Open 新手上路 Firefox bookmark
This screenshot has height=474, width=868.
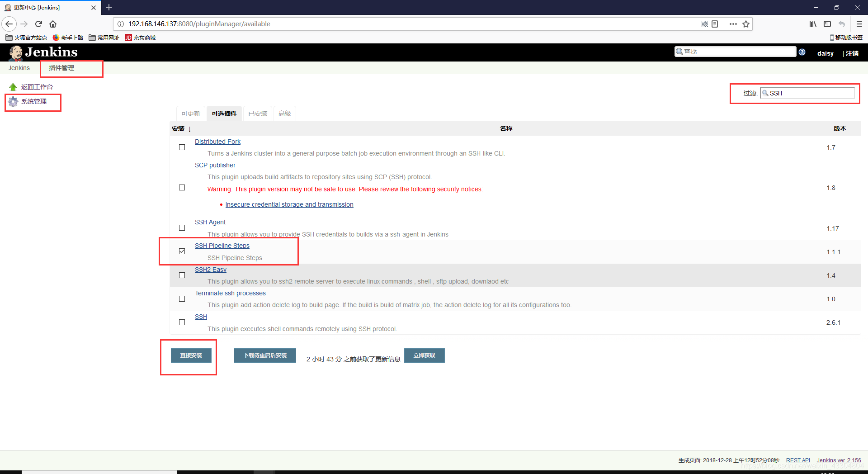68,38
